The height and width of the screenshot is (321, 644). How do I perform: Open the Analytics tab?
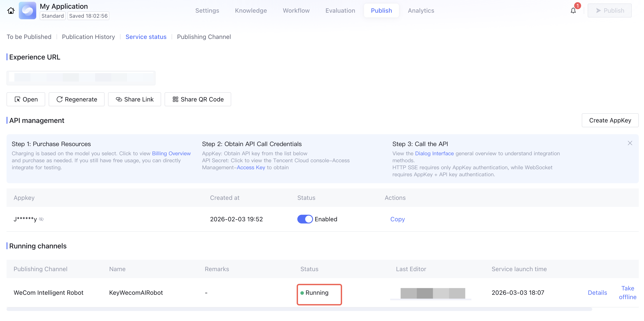[x=421, y=11]
